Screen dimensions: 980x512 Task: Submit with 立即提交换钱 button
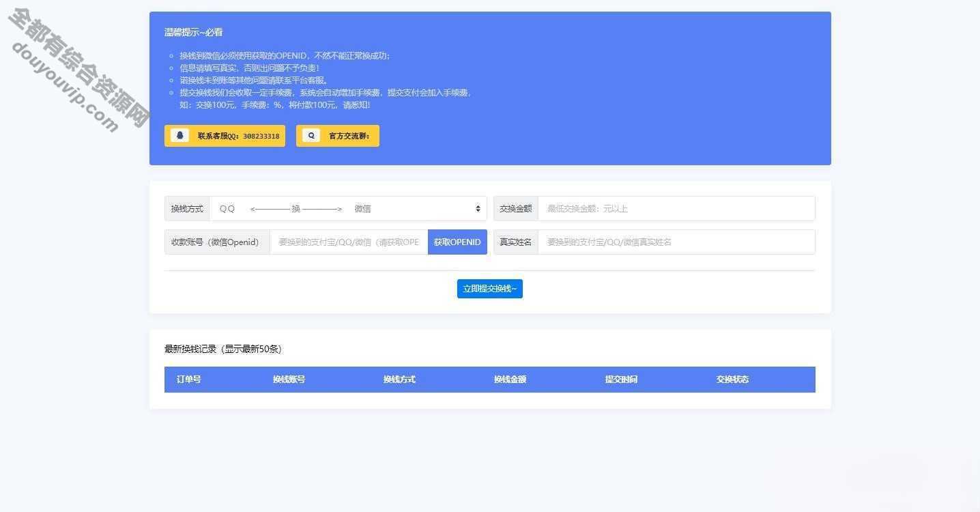[490, 289]
